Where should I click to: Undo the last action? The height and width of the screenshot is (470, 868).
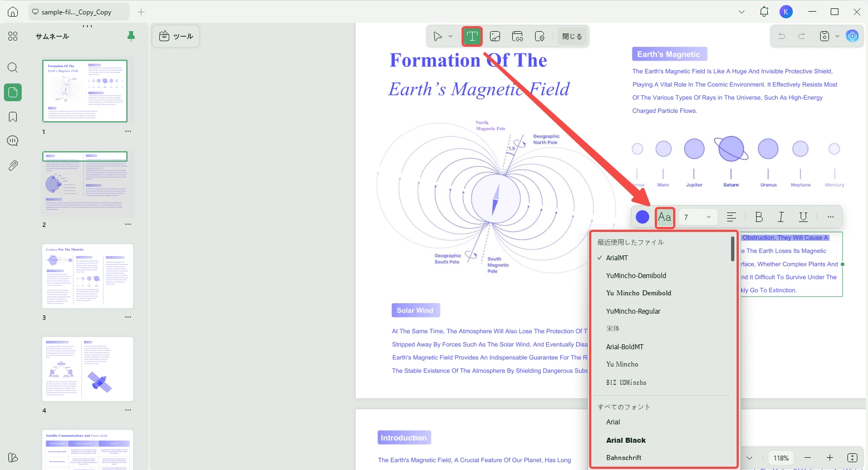pos(782,36)
